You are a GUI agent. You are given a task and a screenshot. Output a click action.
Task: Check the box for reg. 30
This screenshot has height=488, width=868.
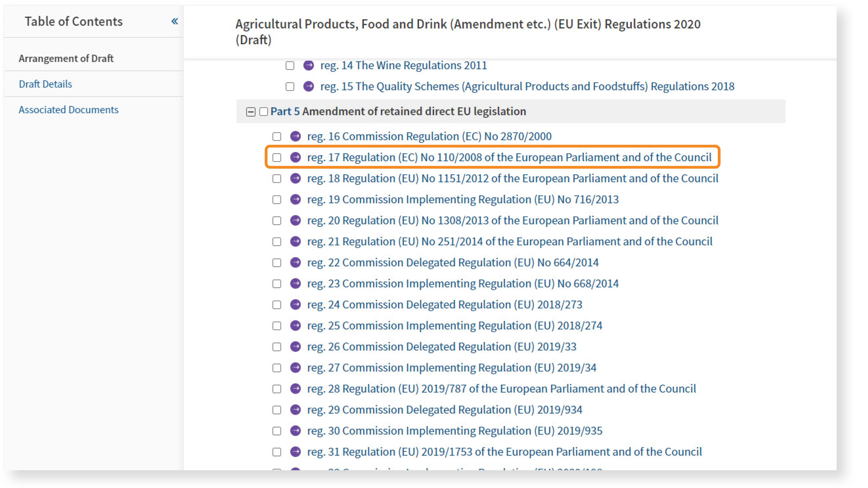click(277, 432)
